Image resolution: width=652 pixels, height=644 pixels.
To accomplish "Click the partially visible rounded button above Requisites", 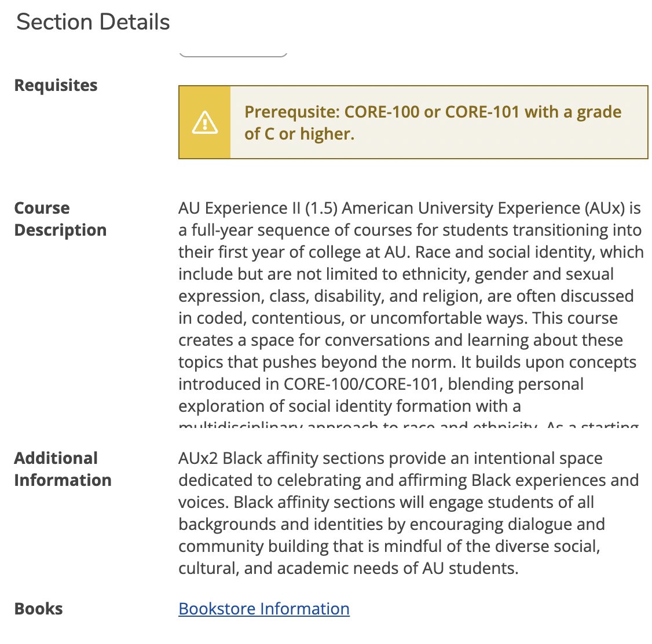I will point(233,54).
